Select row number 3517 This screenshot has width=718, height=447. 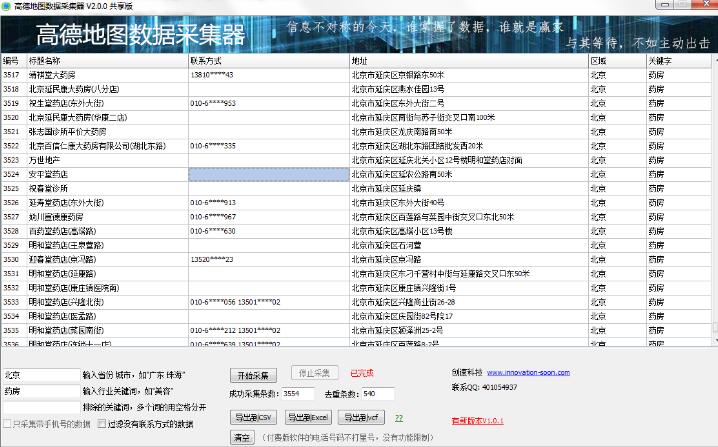tap(11, 75)
